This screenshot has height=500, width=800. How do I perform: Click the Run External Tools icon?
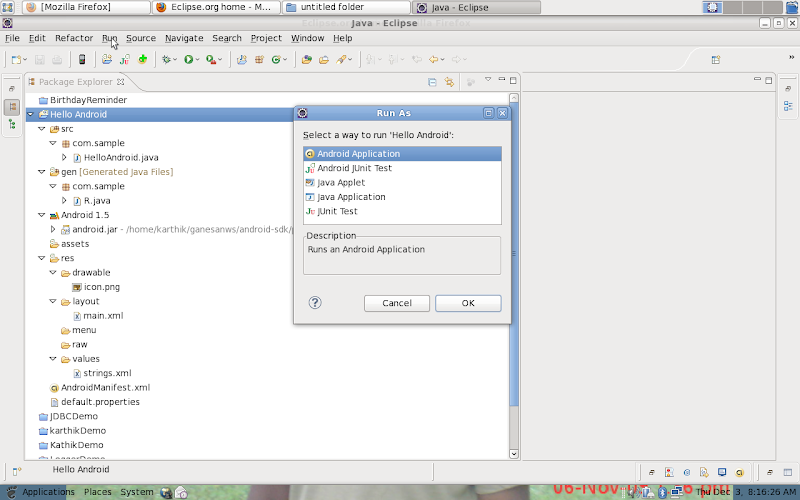tap(211, 60)
